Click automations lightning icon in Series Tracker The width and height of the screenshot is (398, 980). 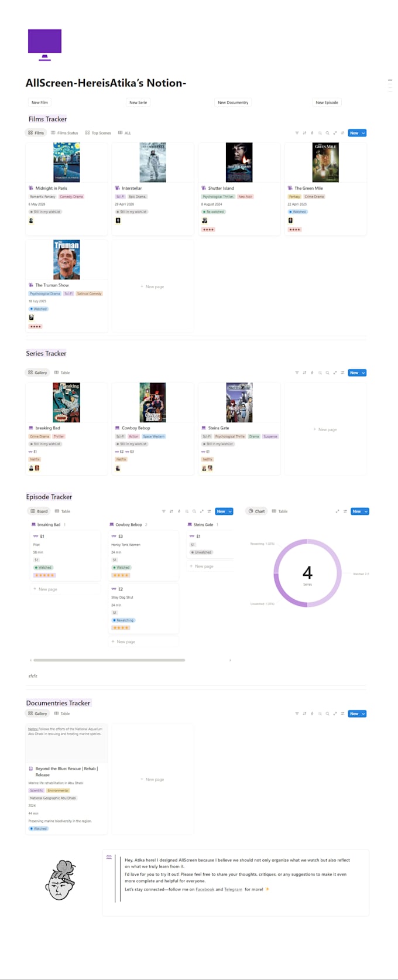pyautogui.click(x=312, y=373)
